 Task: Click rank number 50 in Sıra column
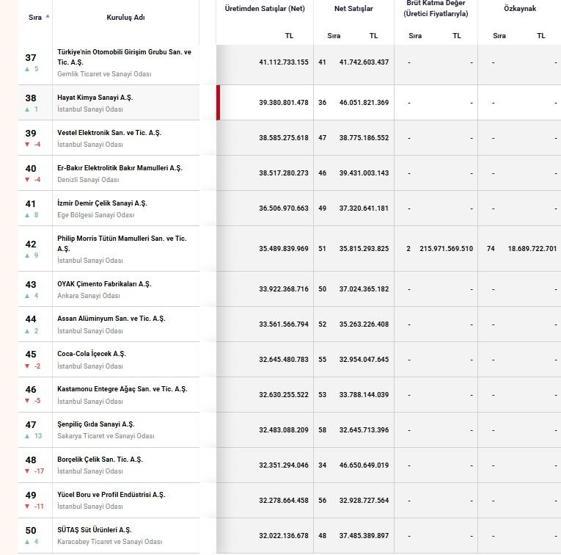[31, 530]
